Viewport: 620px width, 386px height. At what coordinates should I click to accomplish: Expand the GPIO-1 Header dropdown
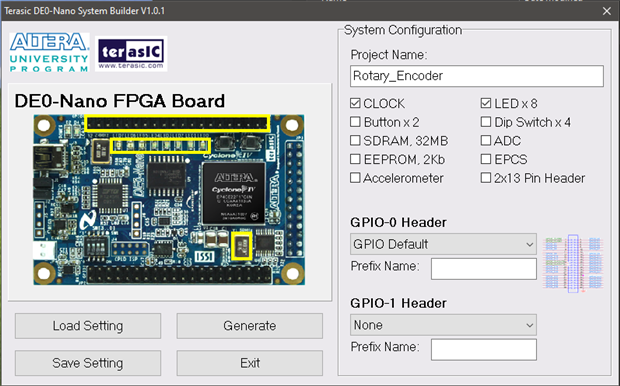pos(443,325)
